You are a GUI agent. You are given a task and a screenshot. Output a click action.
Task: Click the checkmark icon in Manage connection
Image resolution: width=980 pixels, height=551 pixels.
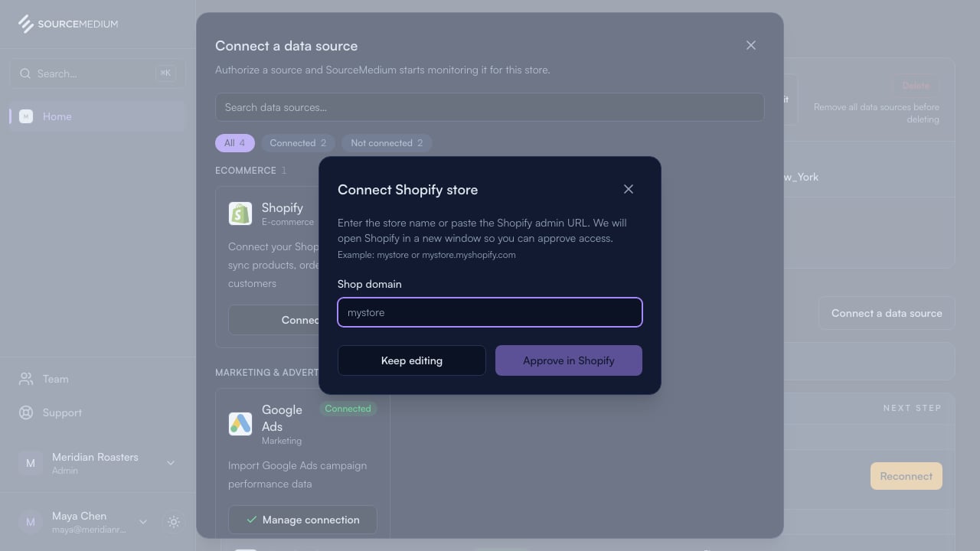(251, 520)
